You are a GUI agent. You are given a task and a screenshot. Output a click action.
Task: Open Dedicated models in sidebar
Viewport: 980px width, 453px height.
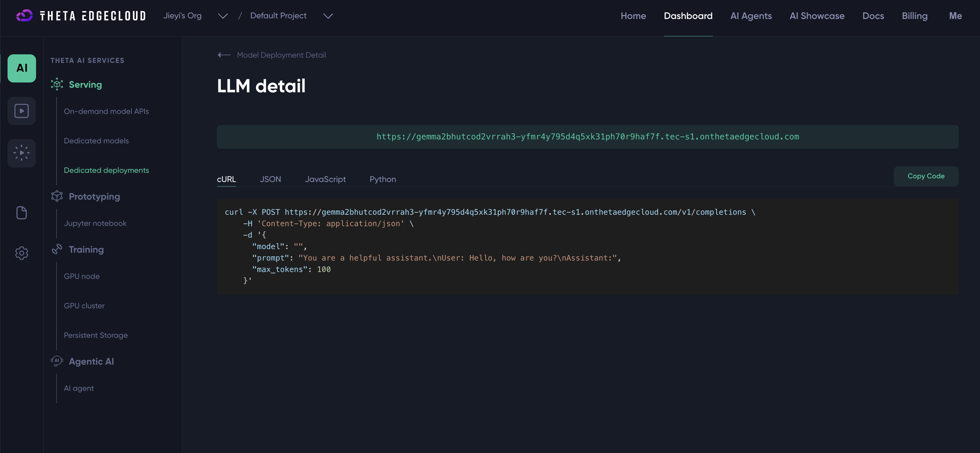click(96, 141)
